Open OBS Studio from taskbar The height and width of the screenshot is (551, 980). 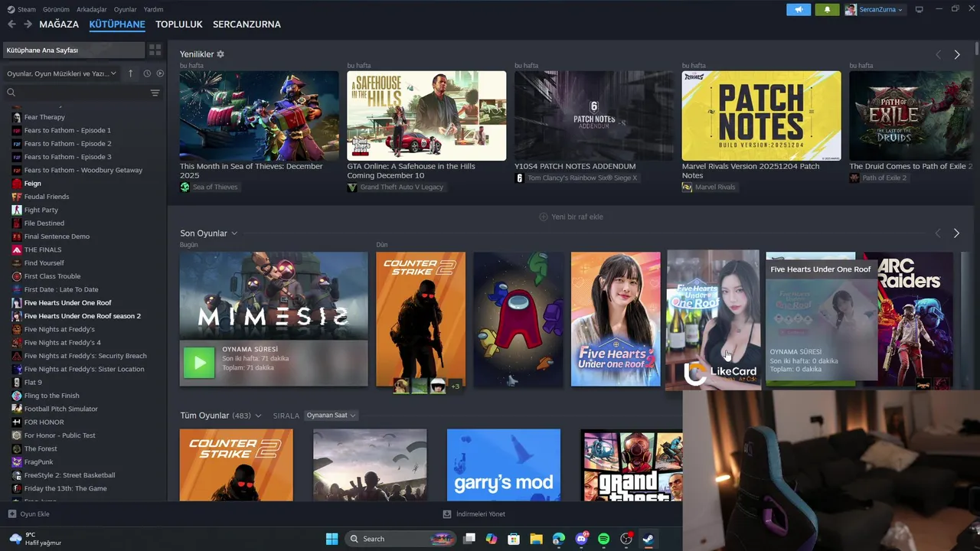[626, 539]
